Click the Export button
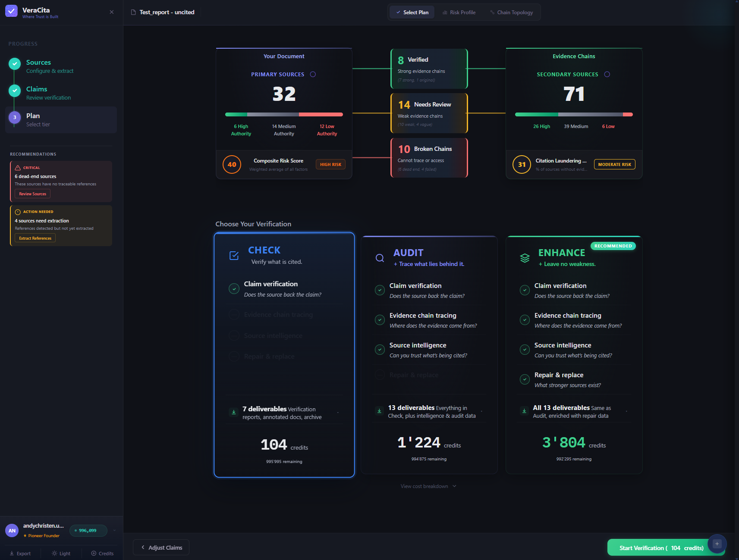 click(x=20, y=554)
